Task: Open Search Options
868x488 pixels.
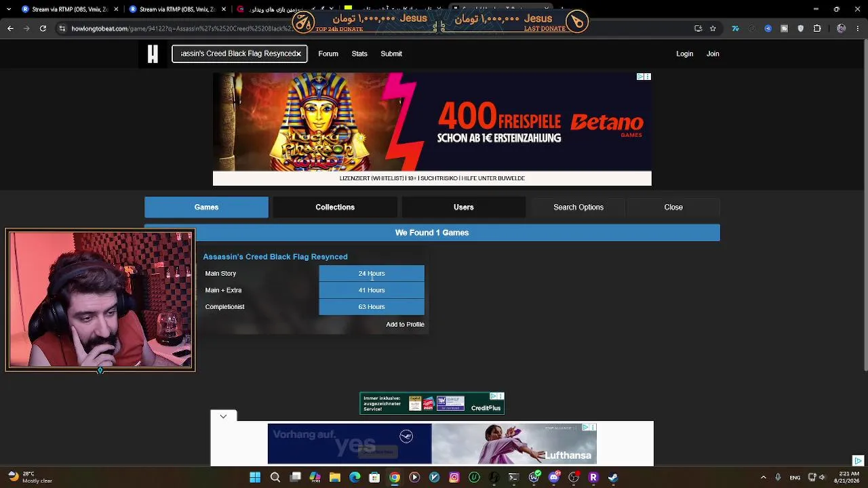Action: pyautogui.click(x=578, y=207)
